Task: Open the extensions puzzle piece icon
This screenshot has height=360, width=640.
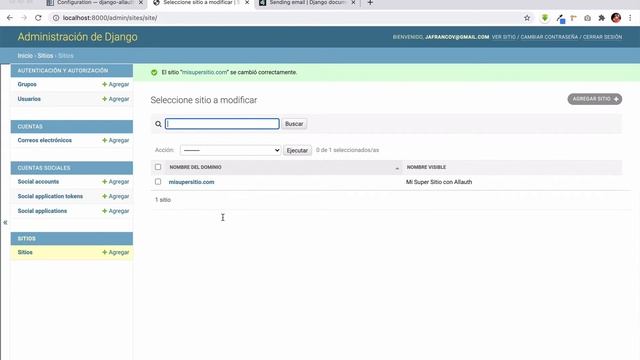Action: coord(602,18)
